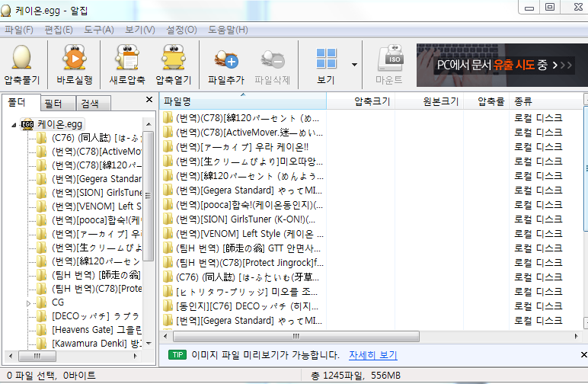
Task: Click the 자세히 보기 link
Action: pyautogui.click(x=372, y=355)
